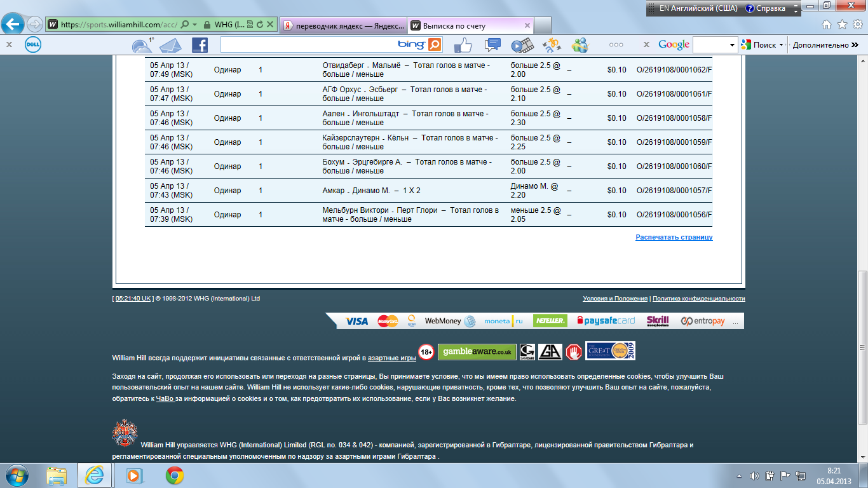Viewport: 868px width, 488px height.
Task: Open the mail envelope icon in toolbar
Action: coord(170,46)
